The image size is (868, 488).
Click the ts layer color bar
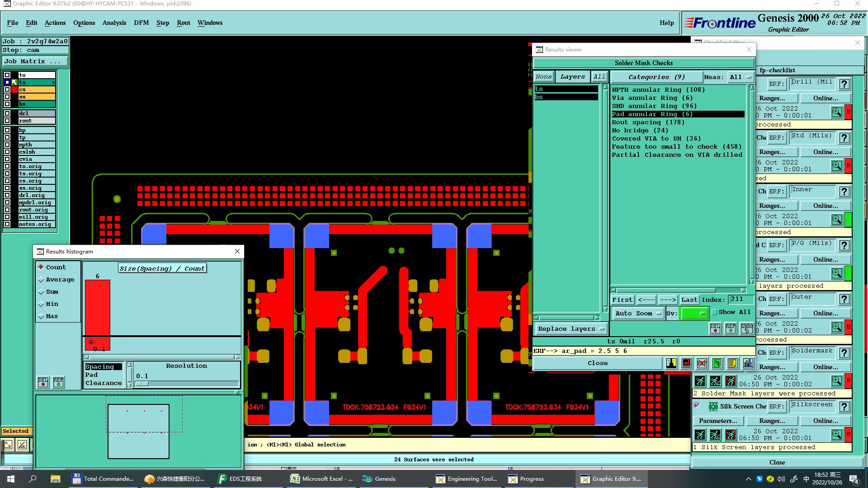tap(37, 82)
